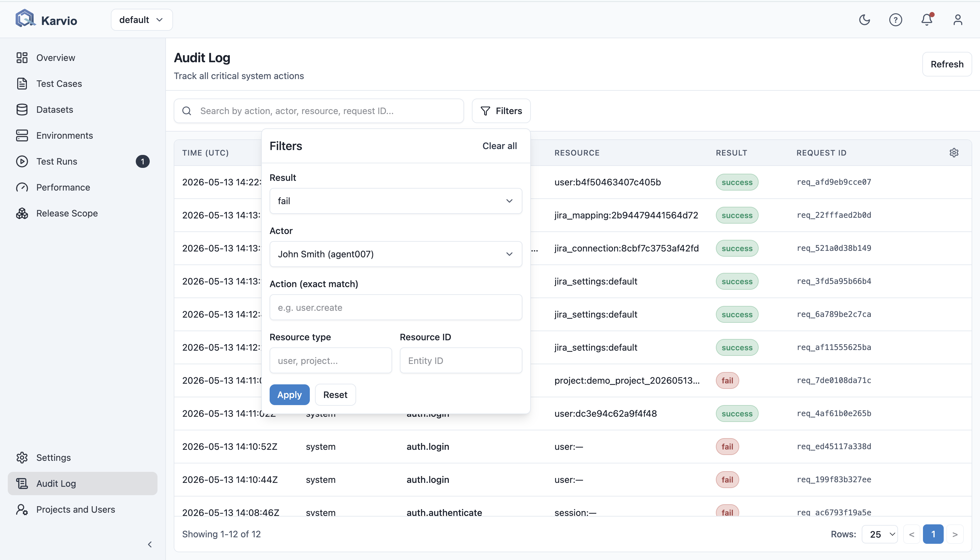Image resolution: width=980 pixels, height=560 pixels.
Task: Click request ID req_7de0108da71c
Action: click(834, 380)
